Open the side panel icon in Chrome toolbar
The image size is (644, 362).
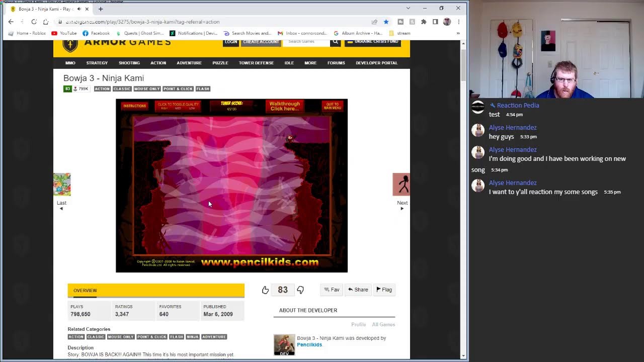[x=435, y=22]
